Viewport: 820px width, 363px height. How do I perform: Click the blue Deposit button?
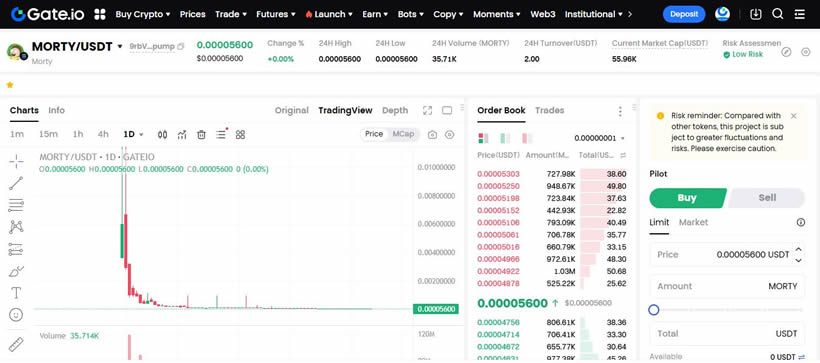coord(684,14)
